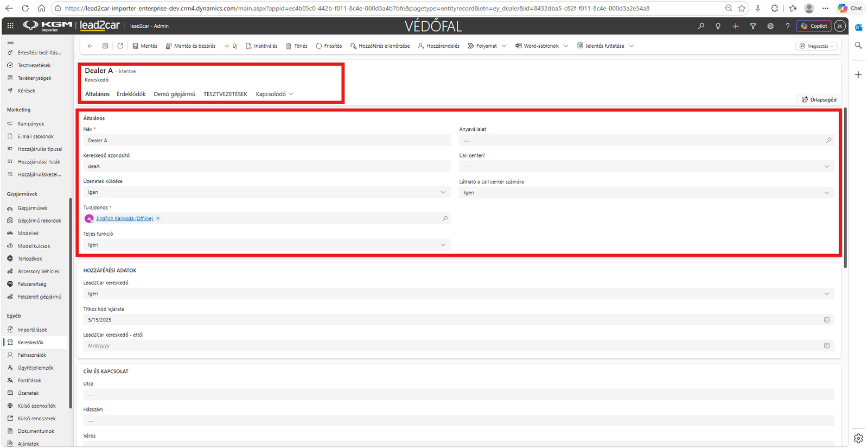This screenshot has height=448, width=868.
Task: Open Látható a call center számára dropdown
Action: 647,193
